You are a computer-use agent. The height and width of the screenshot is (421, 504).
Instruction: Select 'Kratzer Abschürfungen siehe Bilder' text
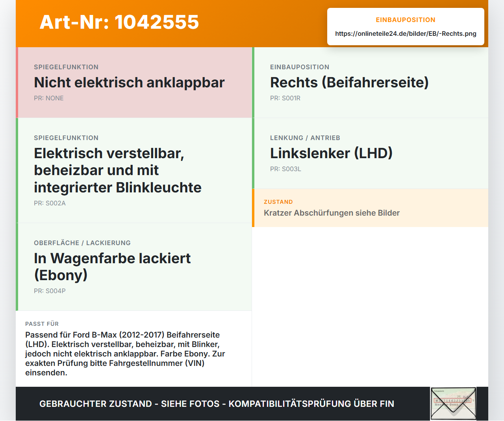[332, 213]
